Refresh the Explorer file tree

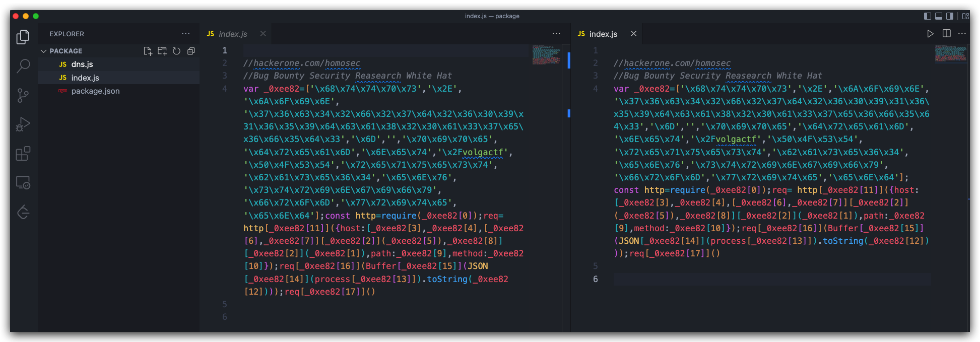[x=176, y=51]
